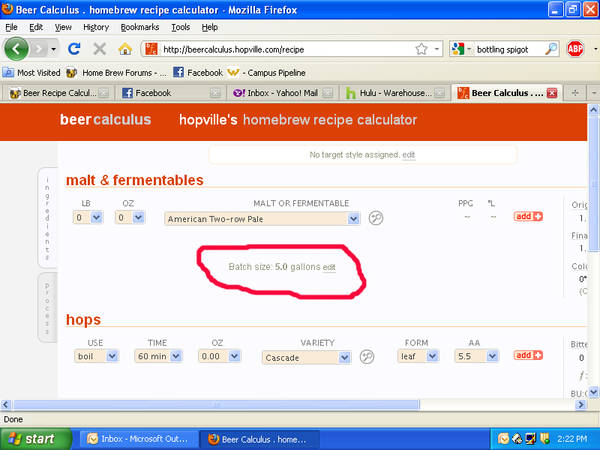Close the Beer Calculus tab
This screenshot has height=450, width=600.
[552, 93]
